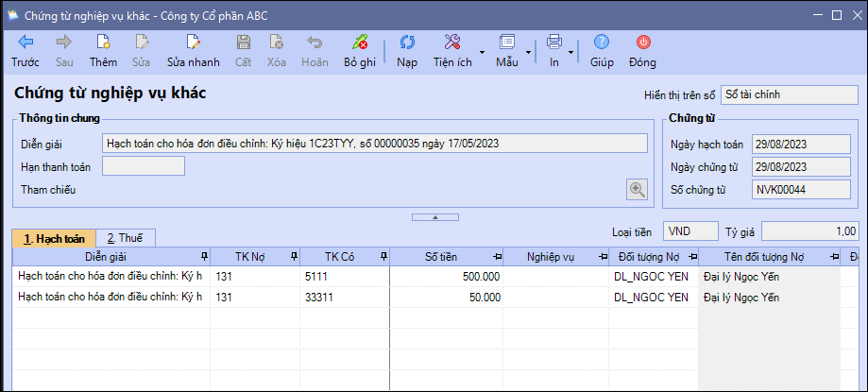Image resolution: width=868 pixels, height=392 pixels.
Task: Pin the Số tiền column header
Action: tap(497, 257)
